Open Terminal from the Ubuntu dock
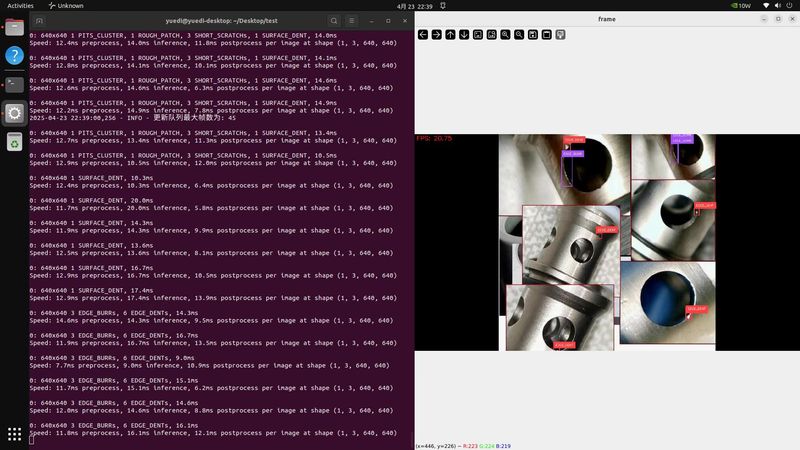800x450 pixels. click(x=14, y=84)
